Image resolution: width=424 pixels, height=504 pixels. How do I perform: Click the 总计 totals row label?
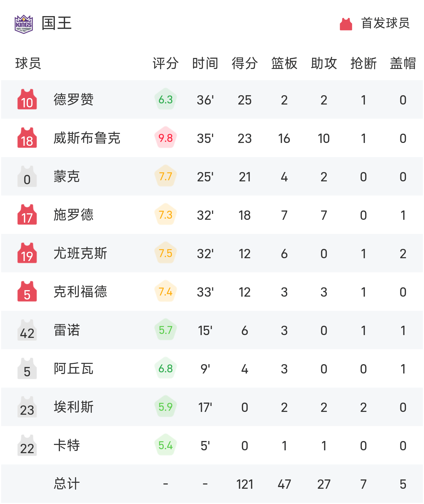pyautogui.click(x=67, y=484)
